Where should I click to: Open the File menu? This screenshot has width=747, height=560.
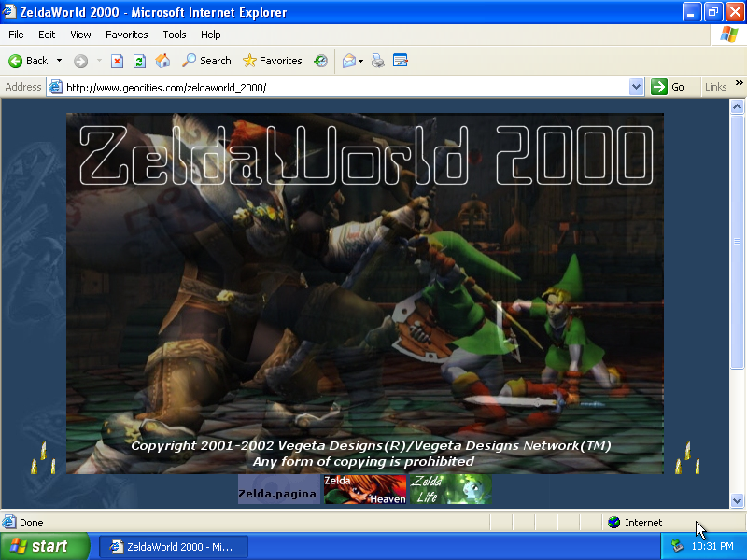pos(16,35)
